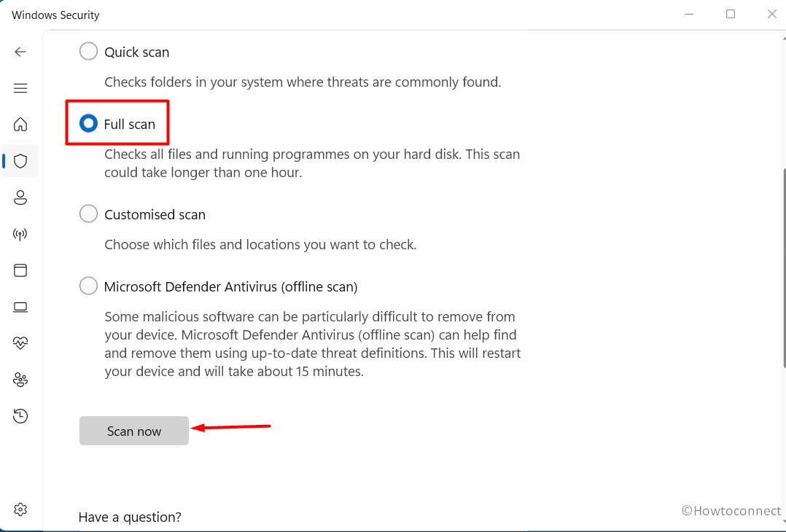Open Virus & threat protection shield icon
The height and width of the screenshot is (532, 786).
click(20, 161)
